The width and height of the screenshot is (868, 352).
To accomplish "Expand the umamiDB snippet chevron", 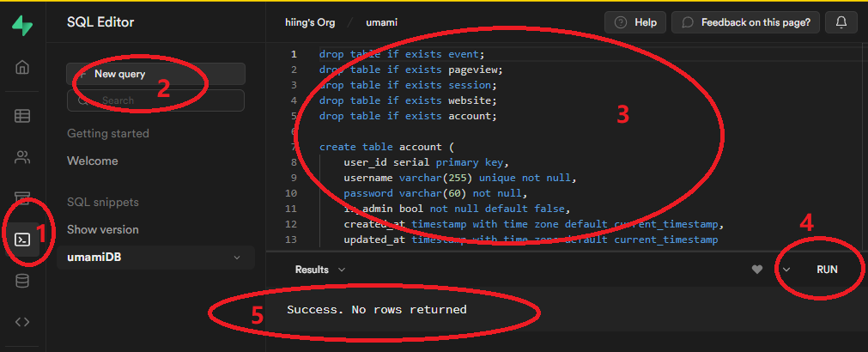I will pos(237,258).
